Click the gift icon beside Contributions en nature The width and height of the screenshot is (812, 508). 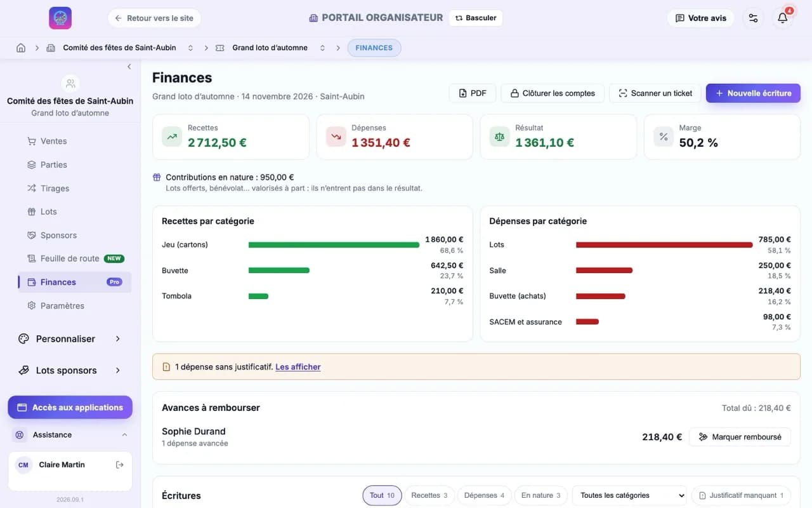coord(157,177)
